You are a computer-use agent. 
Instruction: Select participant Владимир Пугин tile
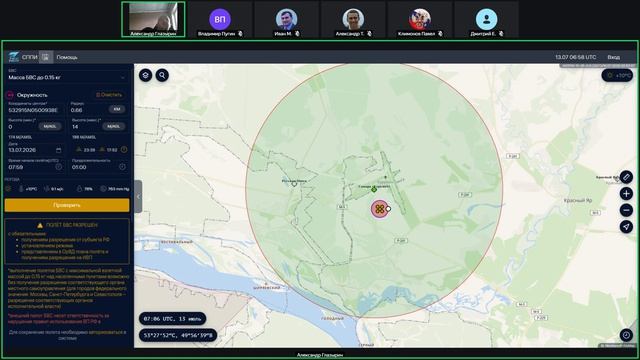220,19
